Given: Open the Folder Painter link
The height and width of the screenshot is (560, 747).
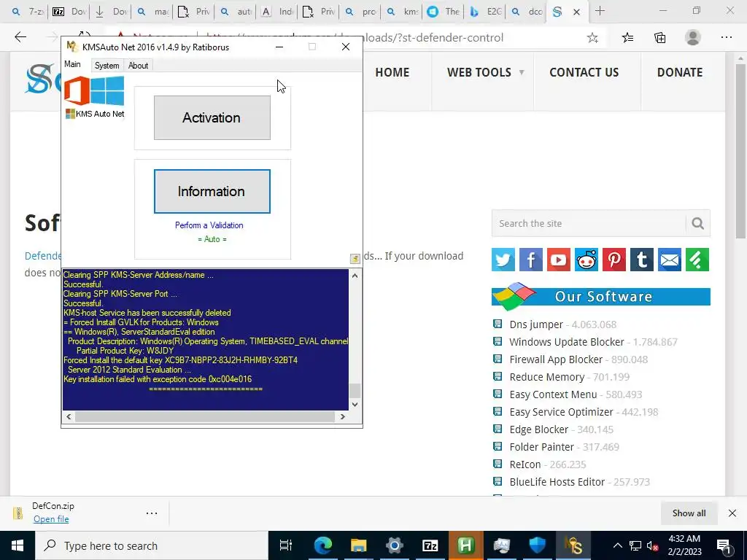Looking at the screenshot, I should click(542, 447).
